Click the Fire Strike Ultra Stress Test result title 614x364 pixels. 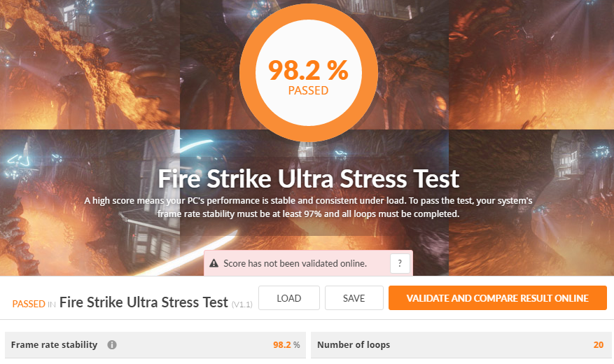[x=144, y=302]
